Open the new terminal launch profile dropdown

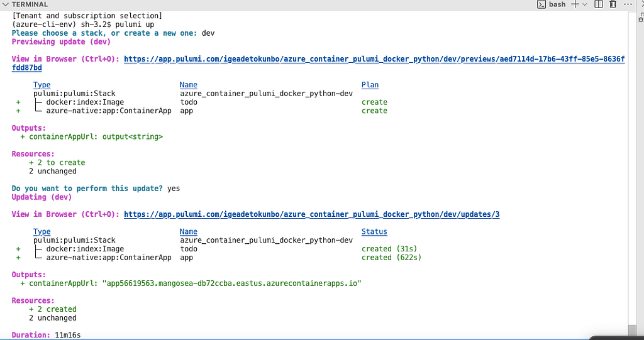[x=585, y=4]
